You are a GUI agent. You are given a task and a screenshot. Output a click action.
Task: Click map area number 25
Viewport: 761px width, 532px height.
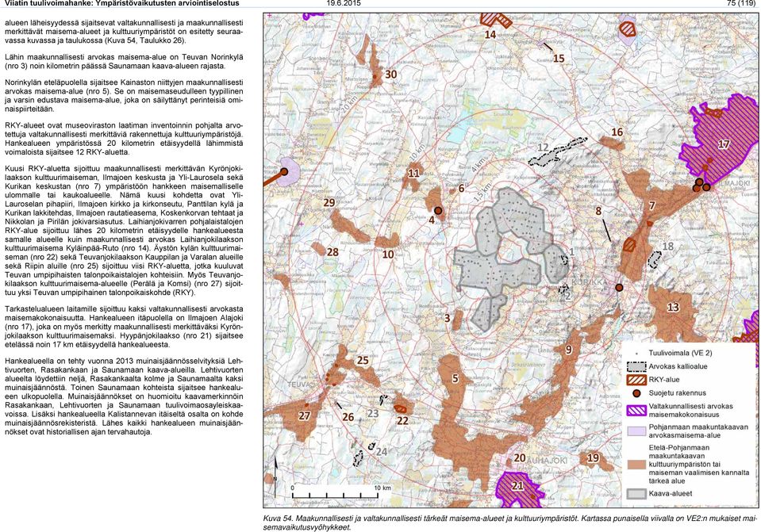[363, 360]
